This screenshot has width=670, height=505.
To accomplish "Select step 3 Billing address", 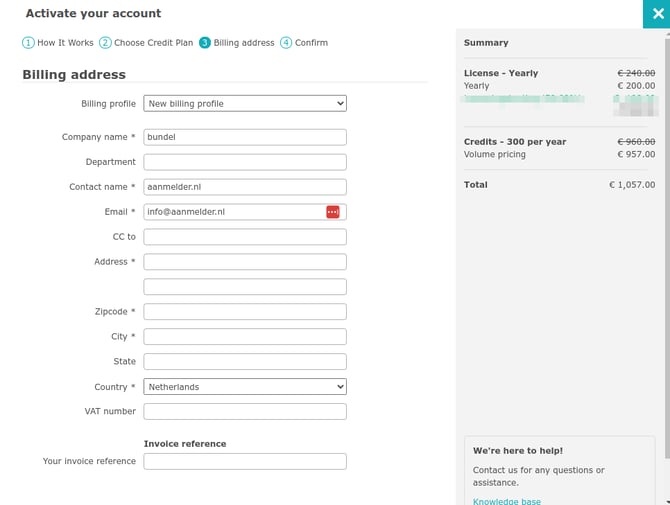I will [236, 43].
